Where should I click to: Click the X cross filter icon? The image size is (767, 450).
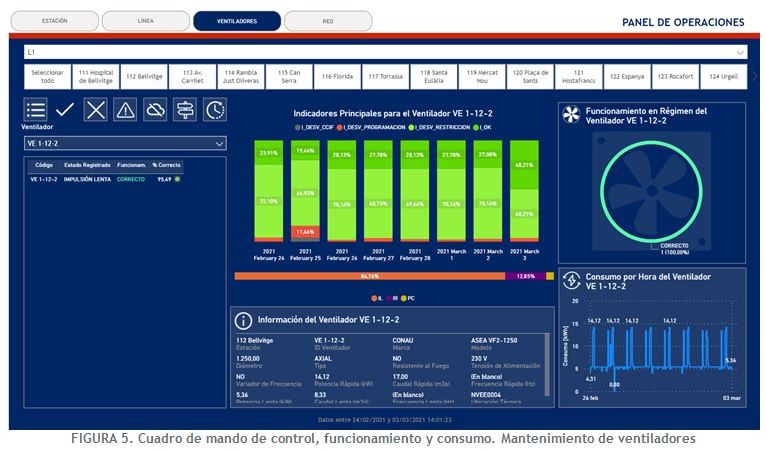(x=95, y=110)
